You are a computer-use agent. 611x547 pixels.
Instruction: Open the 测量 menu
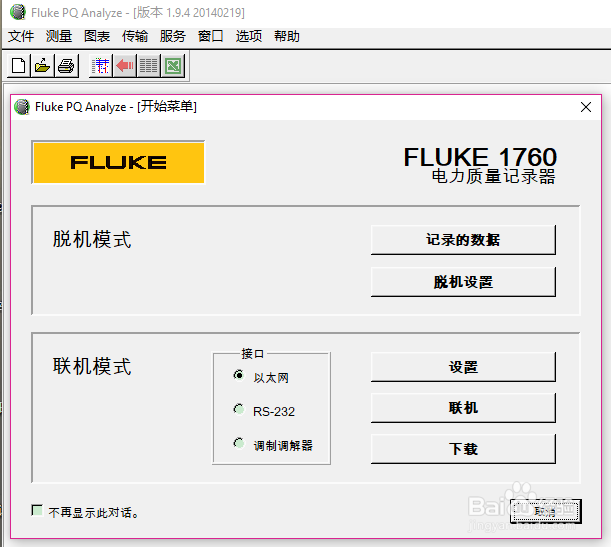coord(59,36)
